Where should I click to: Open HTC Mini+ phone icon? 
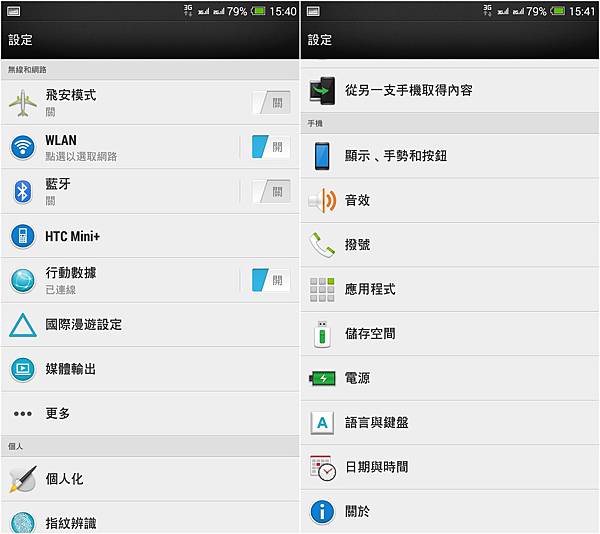click(x=23, y=236)
